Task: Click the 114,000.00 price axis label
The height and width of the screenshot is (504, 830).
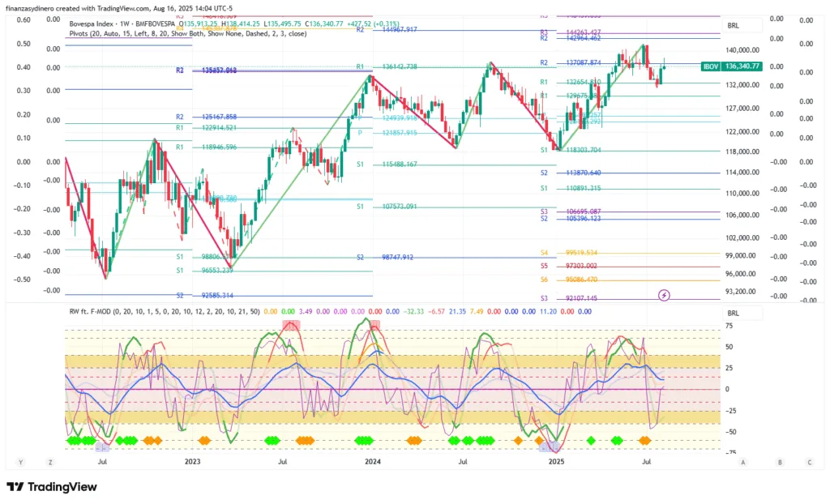Action: click(x=742, y=172)
